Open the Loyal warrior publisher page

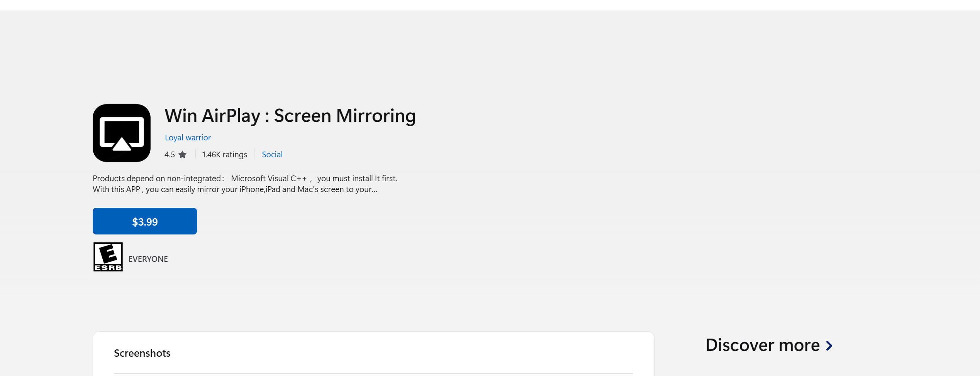pos(188,138)
